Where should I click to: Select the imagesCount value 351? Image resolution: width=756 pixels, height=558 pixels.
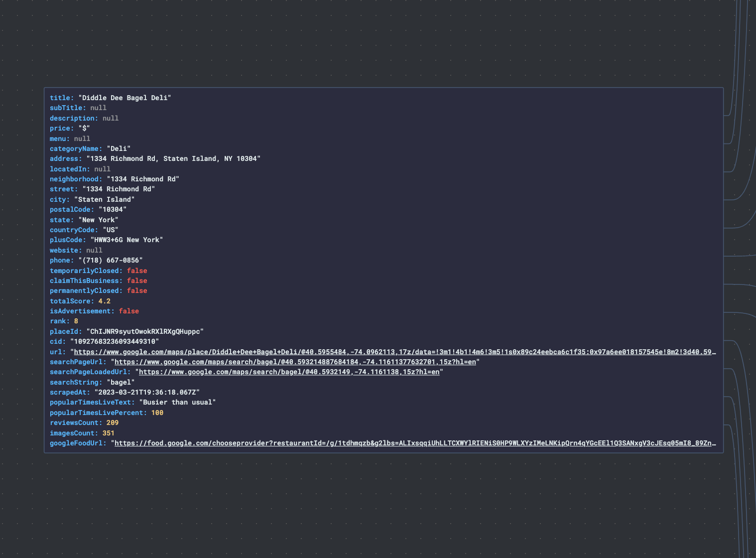(x=109, y=433)
